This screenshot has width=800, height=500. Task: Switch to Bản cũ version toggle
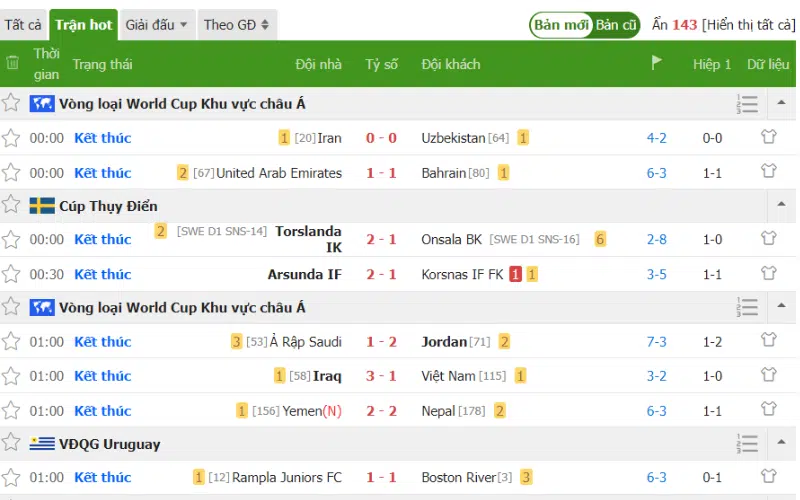pyautogui.click(x=616, y=25)
